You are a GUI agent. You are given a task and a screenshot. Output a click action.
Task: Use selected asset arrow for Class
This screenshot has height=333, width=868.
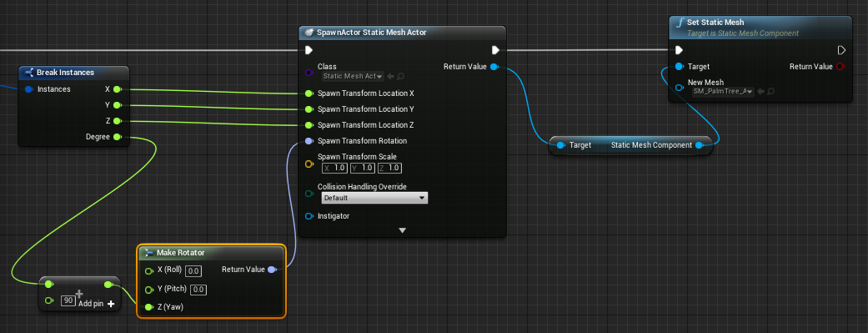click(390, 77)
